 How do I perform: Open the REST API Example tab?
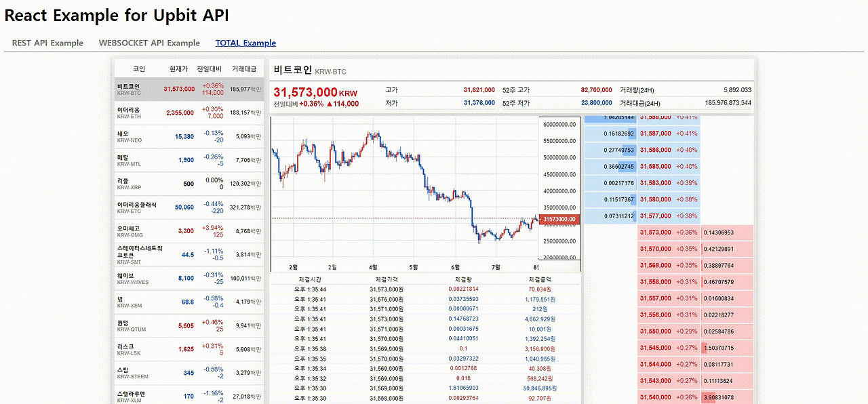pyautogui.click(x=47, y=43)
